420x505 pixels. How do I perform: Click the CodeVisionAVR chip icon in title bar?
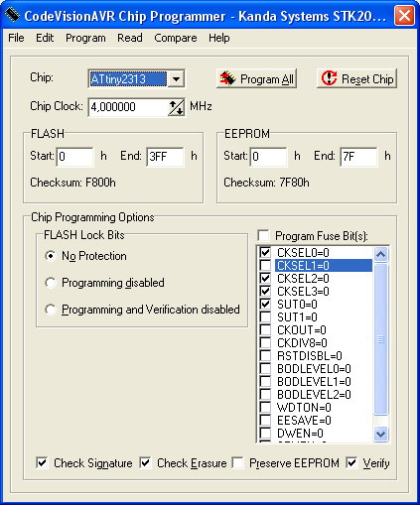[x=13, y=15]
